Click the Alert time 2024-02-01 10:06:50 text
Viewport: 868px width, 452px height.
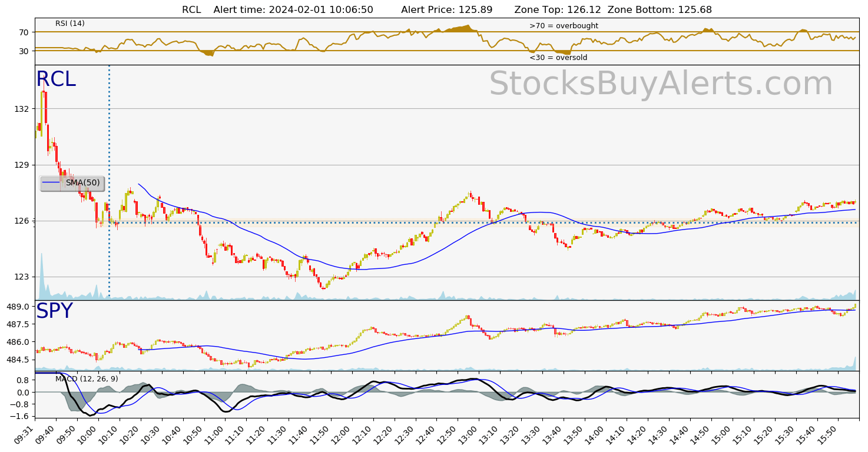[x=293, y=9]
